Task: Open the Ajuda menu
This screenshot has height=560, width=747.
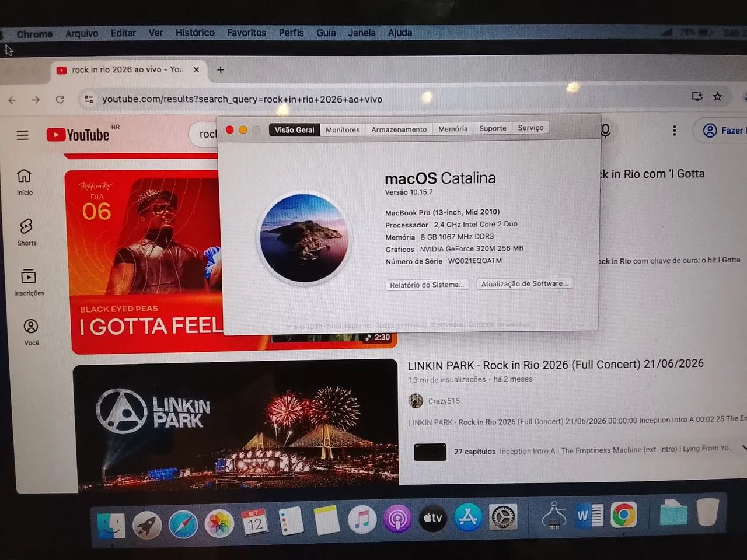Action: (x=400, y=33)
